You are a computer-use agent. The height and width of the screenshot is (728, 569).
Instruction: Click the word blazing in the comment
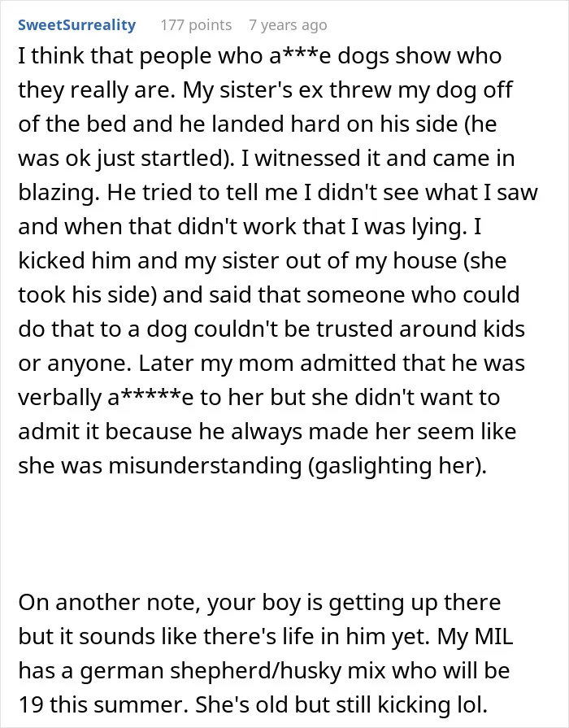pos(58,193)
